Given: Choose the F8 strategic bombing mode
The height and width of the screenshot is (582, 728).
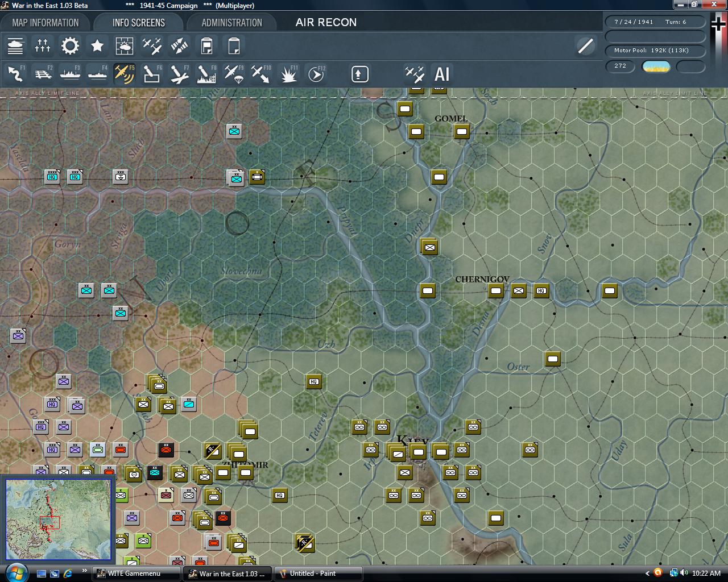Looking at the screenshot, I should point(205,74).
